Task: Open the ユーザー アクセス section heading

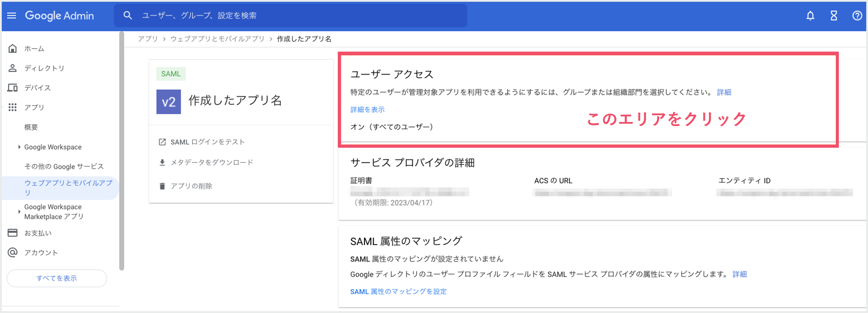Action: coord(391,74)
